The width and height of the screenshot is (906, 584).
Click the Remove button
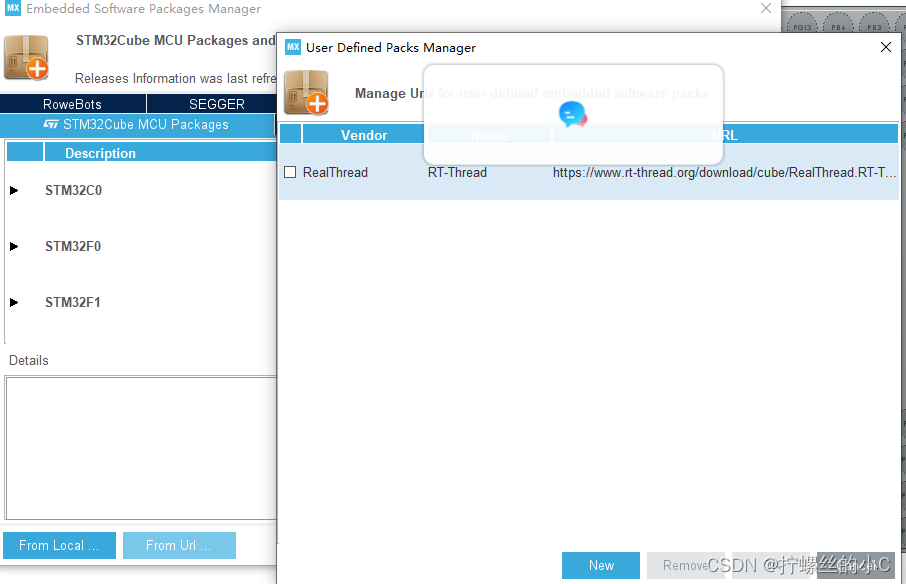tap(685, 565)
